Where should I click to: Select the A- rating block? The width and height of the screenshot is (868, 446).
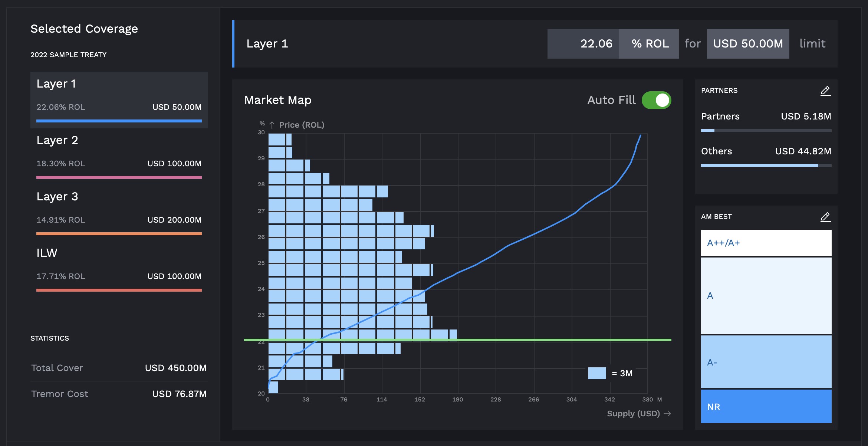766,362
